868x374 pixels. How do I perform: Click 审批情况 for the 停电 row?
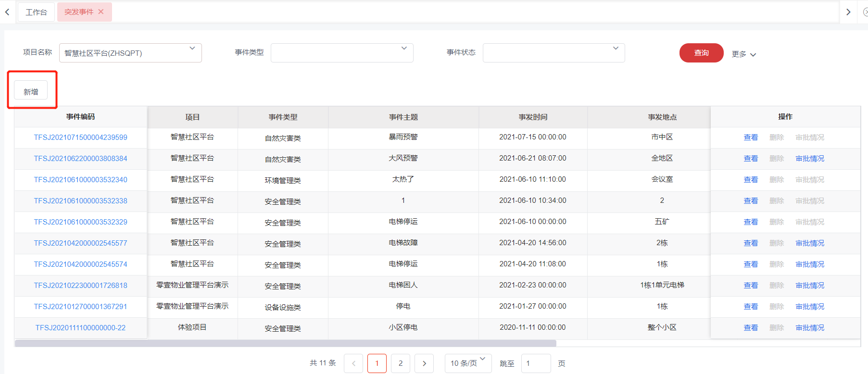810,307
